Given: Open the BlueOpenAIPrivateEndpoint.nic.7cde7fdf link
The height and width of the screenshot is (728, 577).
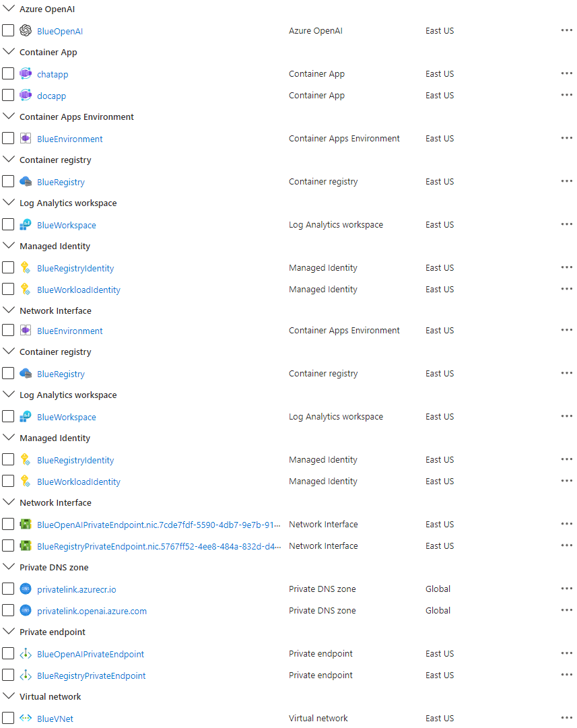Looking at the screenshot, I should (159, 525).
